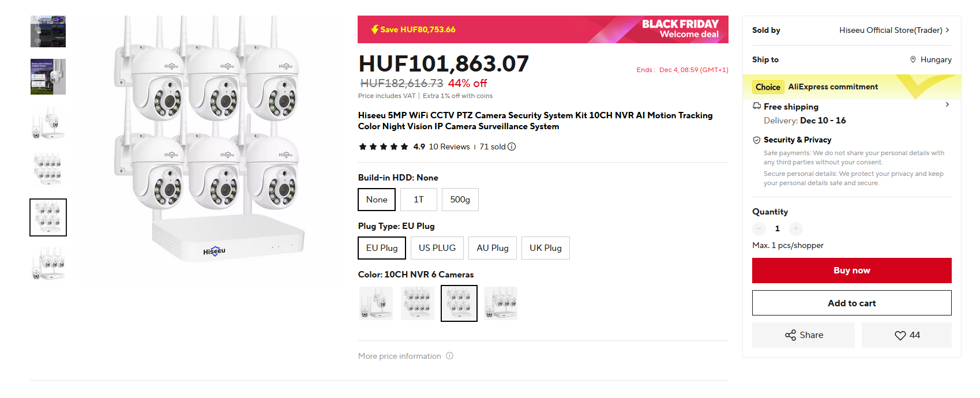The height and width of the screenshot is (398, 980).
Task: Pick the first color variant swatch
Action: click(376, 303)
